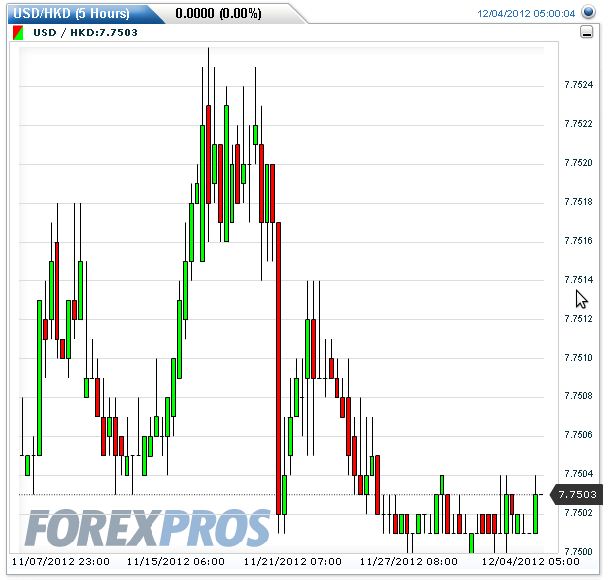
Task: Click the 7.7506 price axis label
Action: point(579,435)
